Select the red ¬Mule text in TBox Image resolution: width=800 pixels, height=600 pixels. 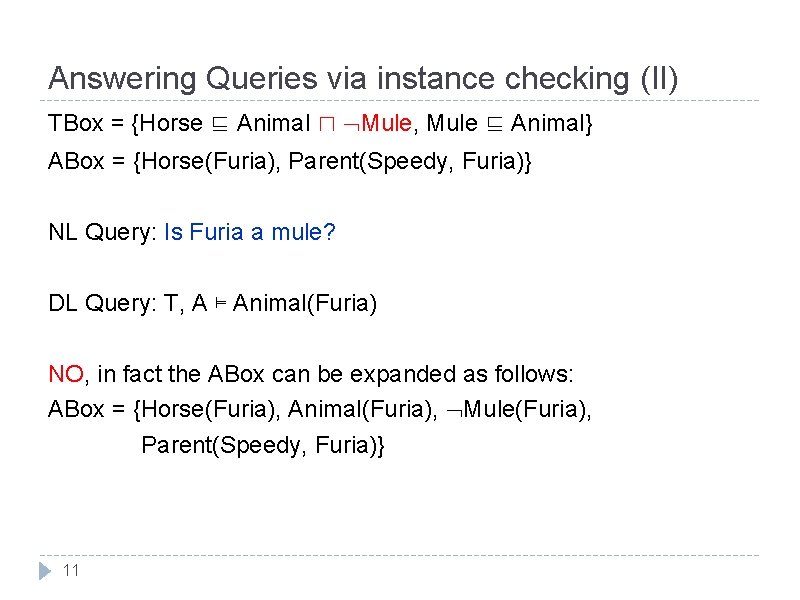378,123
